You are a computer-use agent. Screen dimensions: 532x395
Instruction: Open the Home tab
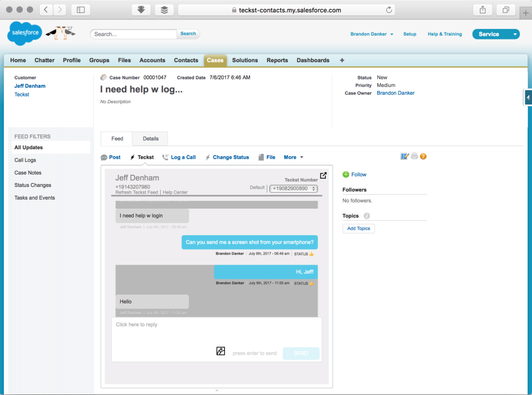click(x=18, y=60)
